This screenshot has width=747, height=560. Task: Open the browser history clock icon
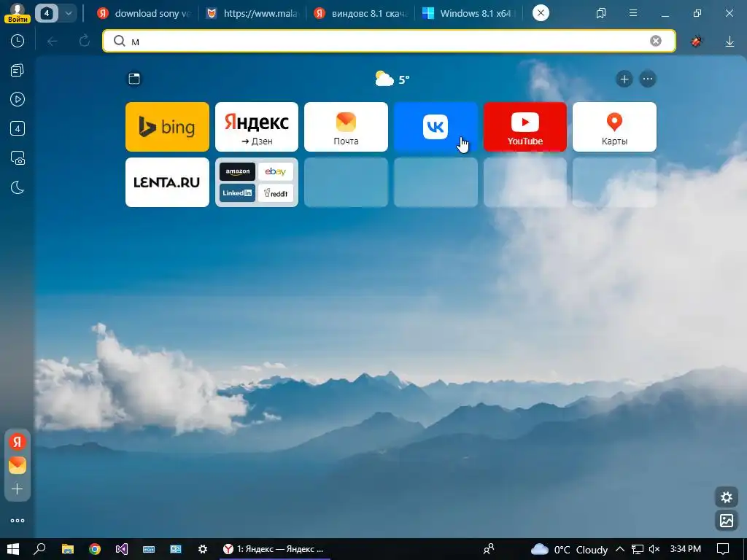click(18, 41)
